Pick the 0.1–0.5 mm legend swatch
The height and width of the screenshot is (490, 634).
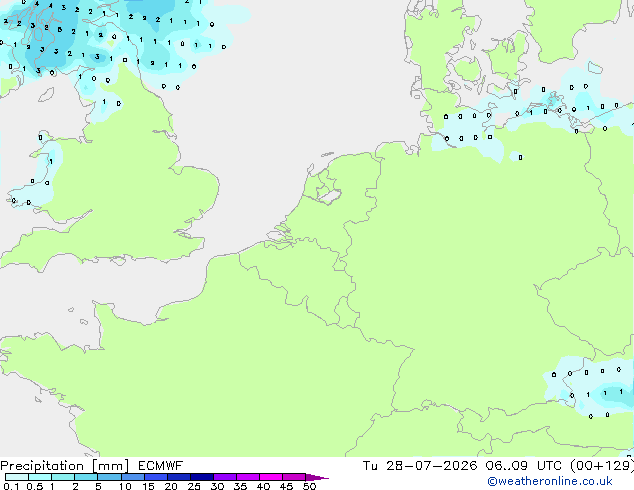[17, 477]
